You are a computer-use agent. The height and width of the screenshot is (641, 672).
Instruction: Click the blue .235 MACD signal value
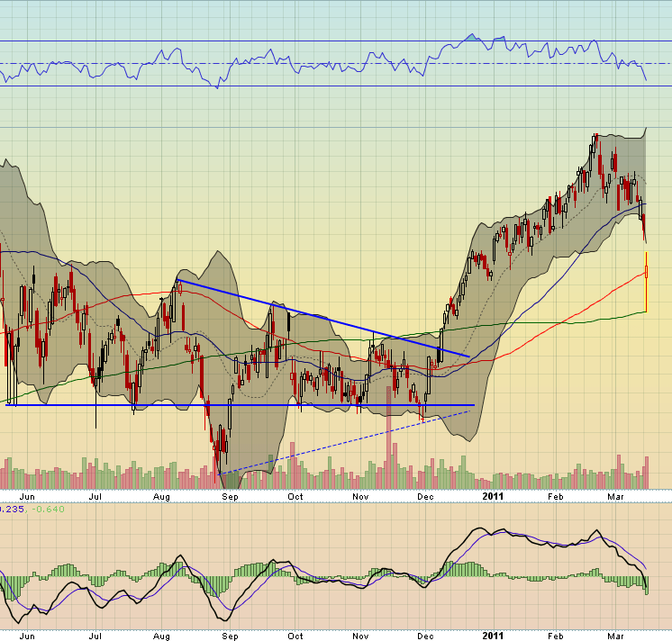coord(12,510)
